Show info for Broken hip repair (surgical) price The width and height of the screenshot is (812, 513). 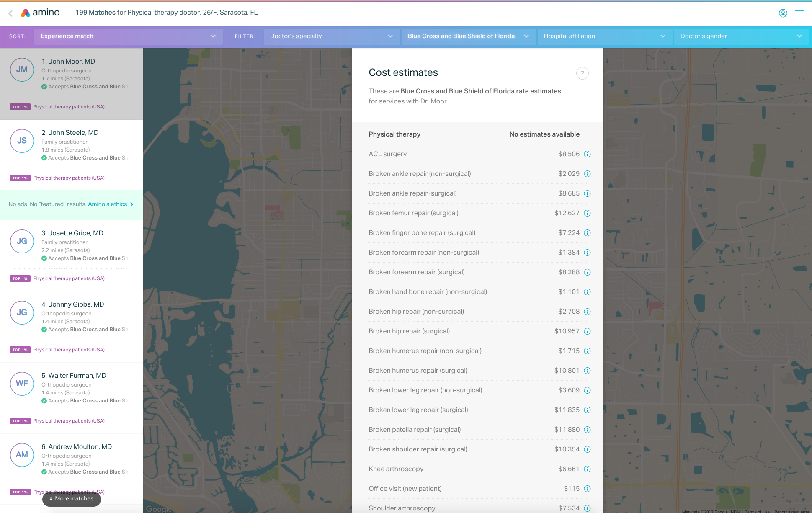coord(587,331)
